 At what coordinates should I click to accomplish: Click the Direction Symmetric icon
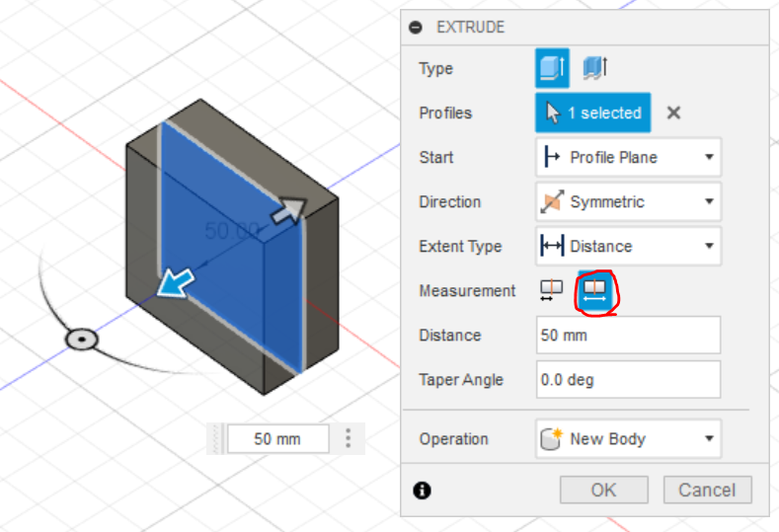tap(552, 201)
